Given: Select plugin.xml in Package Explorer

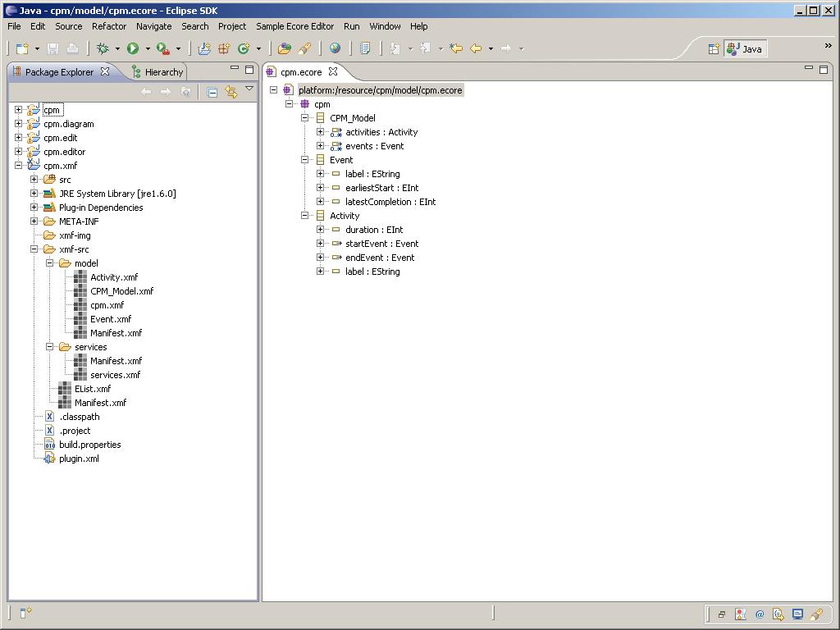Looking at the screenshot, I should pos(79,458).
